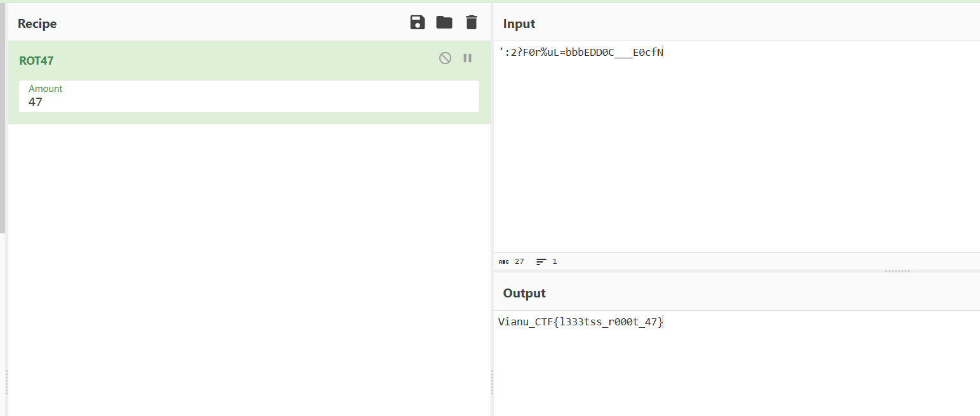Click the Save recipe icon
Screen dimensions: 980x416
[x=418, y=23]
